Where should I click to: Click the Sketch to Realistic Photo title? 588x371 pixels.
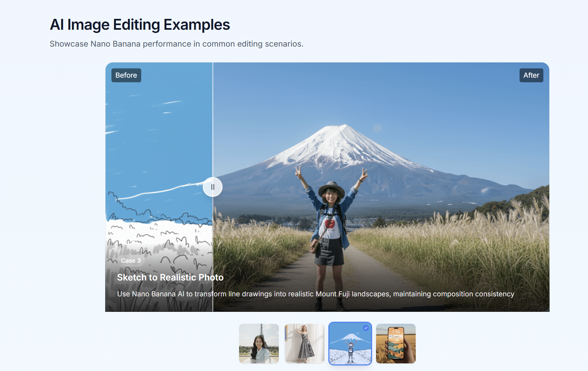[170, 278]
